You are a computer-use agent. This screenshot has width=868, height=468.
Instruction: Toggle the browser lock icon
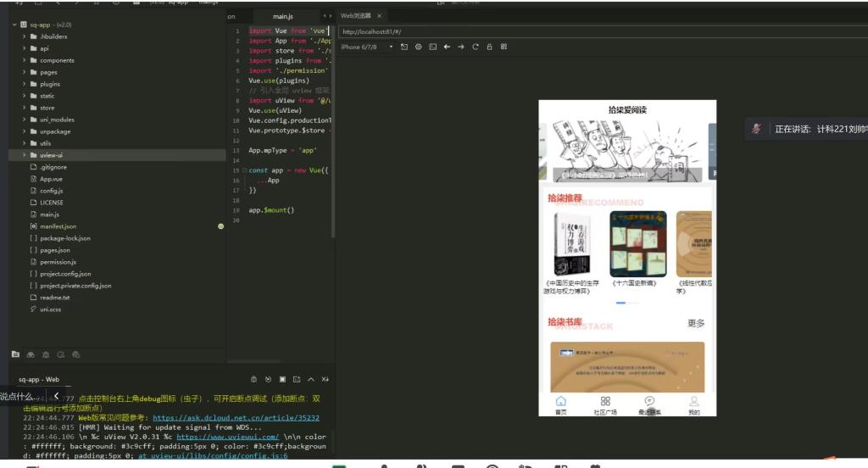click(x=489, y=47)
